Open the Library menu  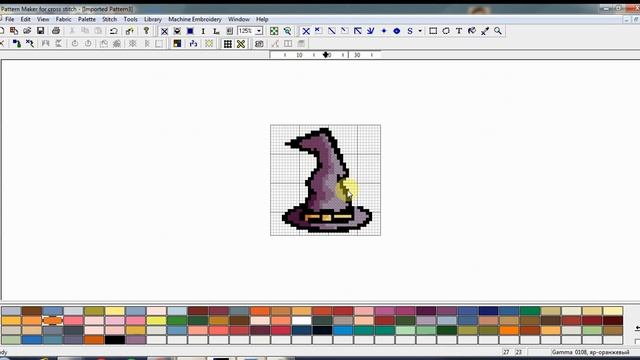[153, 19]
